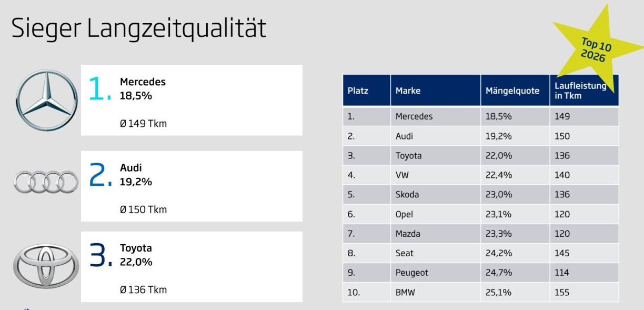Screen dimensions: 644x310
Task: Click the Sieger Langzeitqualität title
Action: tap(139, 28)
